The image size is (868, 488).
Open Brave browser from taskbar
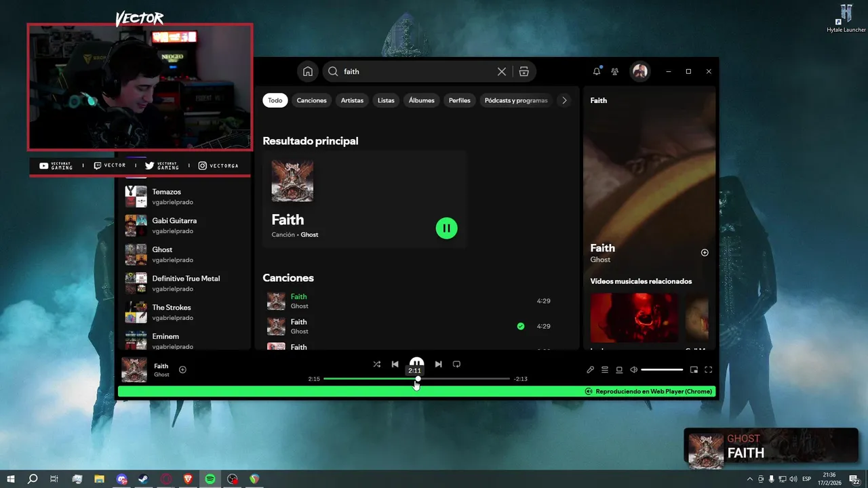(x=188, y=479)
